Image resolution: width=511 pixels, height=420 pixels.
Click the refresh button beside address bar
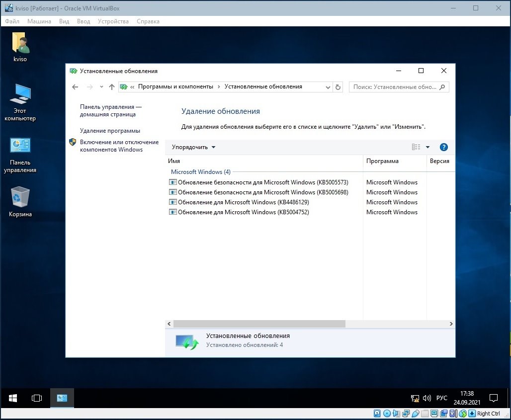(x=339, y=86)
